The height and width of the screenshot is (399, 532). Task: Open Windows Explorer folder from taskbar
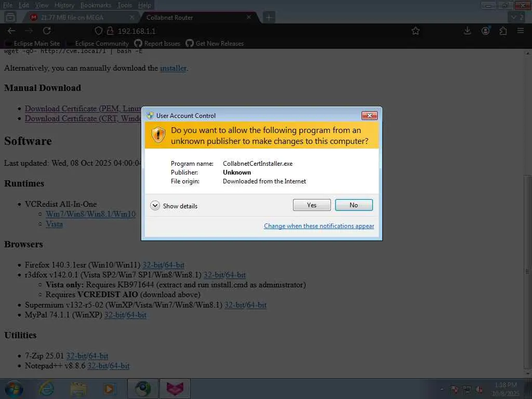pos(78,389)
